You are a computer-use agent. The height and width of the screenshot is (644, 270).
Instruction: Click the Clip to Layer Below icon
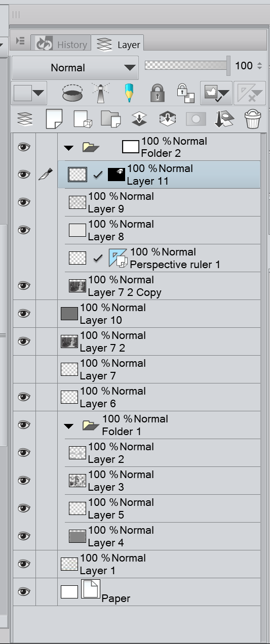[73, 93]
